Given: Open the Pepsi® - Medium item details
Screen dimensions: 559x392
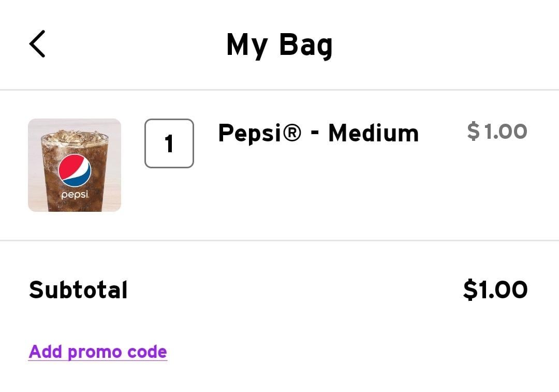Looking at the screenshot, I should coord(318,133).
